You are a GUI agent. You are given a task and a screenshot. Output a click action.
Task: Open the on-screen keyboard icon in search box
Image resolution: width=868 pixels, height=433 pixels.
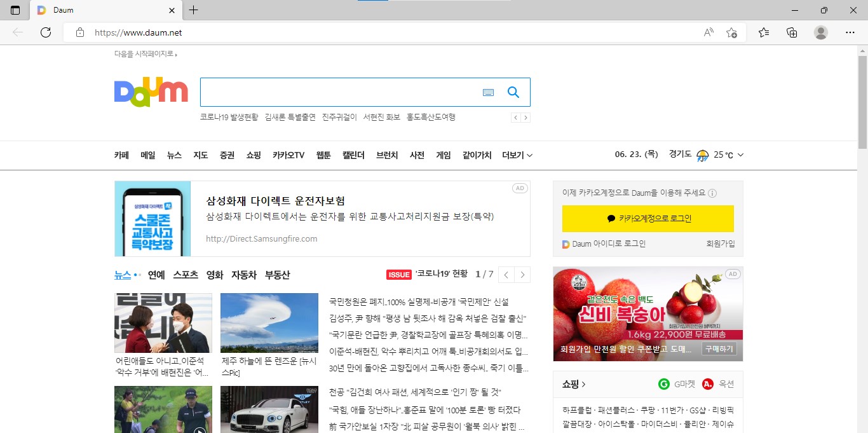tap(488, 92)
